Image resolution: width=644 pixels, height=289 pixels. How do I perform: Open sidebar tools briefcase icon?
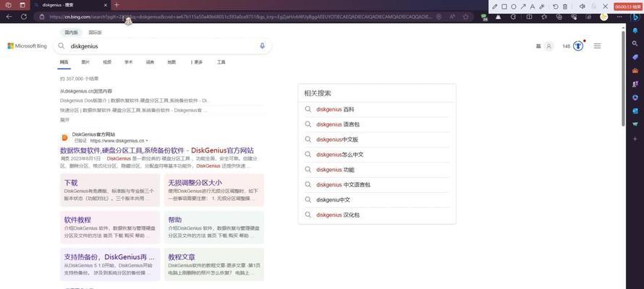[635, 71]
